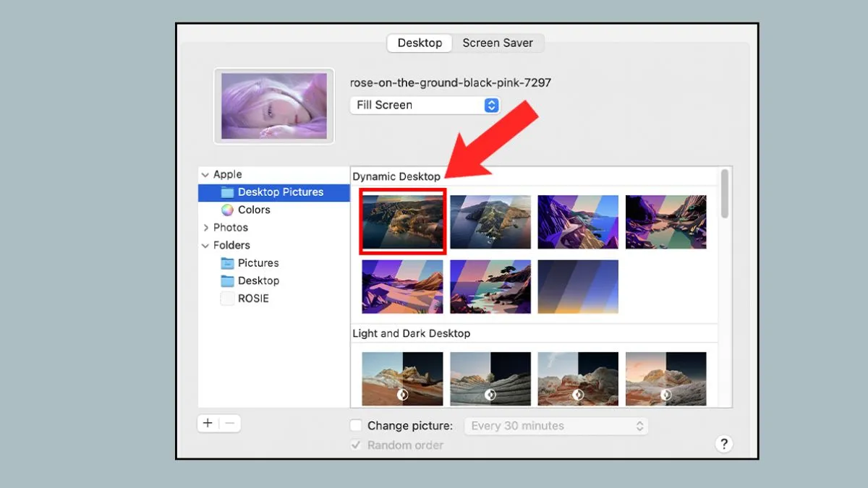Expand the Photos section
Image resolution: width=868 pixels, height=488 pixels.
(205, 228)
